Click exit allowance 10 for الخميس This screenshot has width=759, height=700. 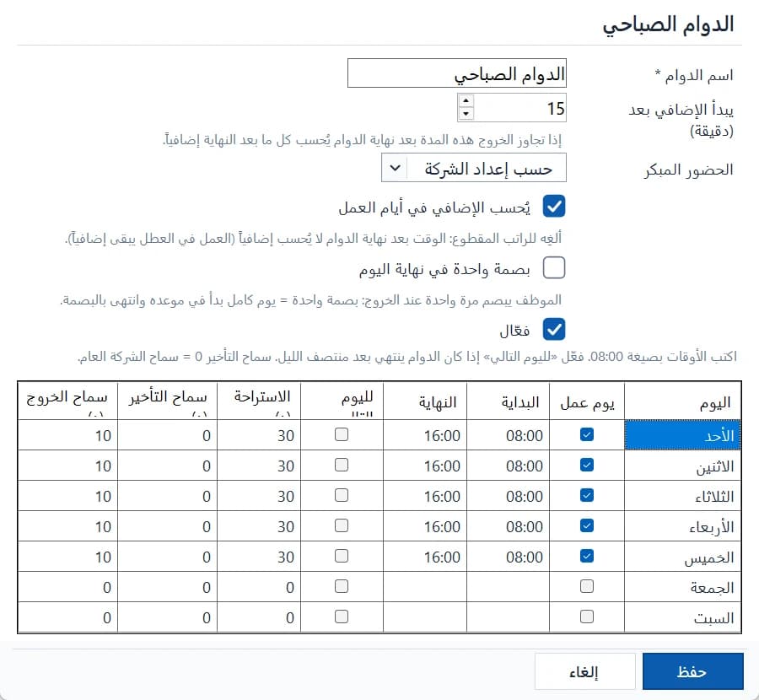click(x=67, y=557)
